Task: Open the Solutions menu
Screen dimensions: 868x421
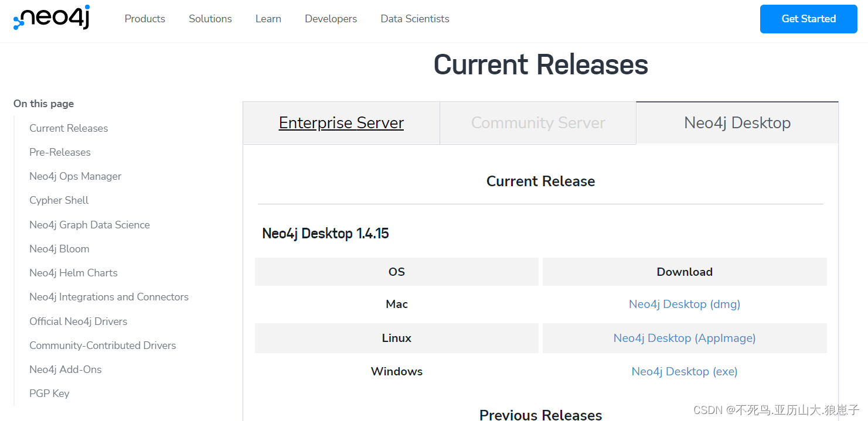Action: point(210,19)
